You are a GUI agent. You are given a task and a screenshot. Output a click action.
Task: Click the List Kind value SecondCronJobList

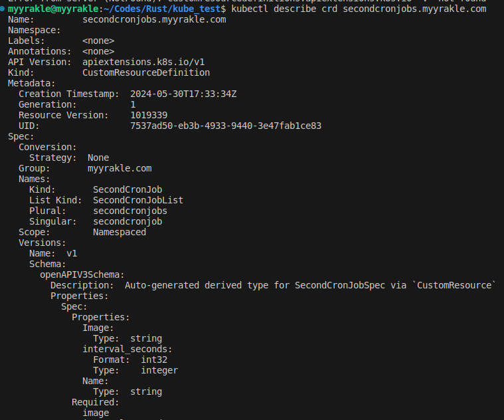point(138,200)
